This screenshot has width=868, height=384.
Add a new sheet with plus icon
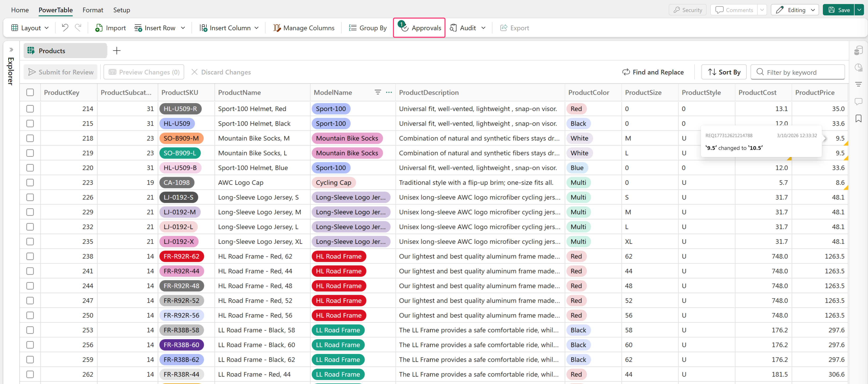coord(117,51)
